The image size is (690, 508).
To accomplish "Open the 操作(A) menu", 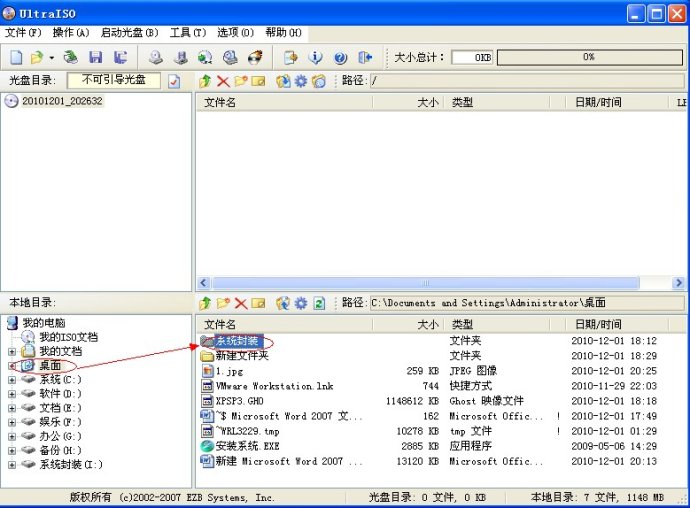I will [71, 33].
